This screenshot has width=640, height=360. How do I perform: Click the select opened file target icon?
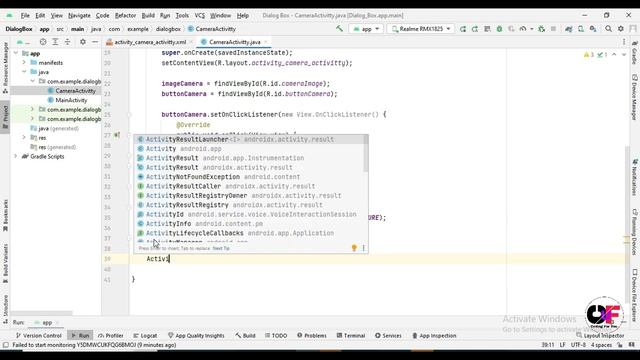click(x=43, y=42)
